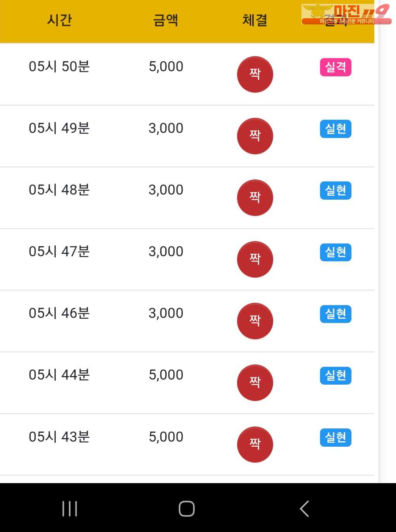Select the 금액 column header
396x532 pixels.
[x=166, y=20]
